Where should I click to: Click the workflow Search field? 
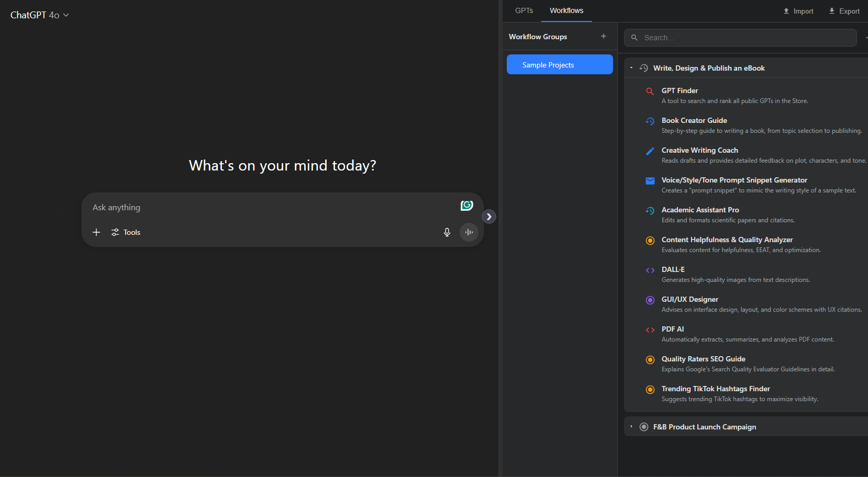tap(740, 38)
